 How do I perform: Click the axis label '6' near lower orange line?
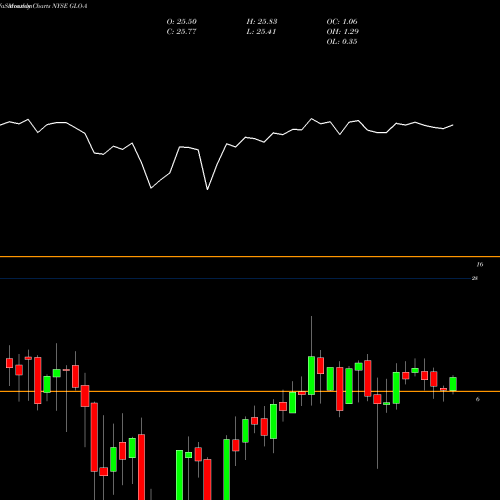coord(478,399)
